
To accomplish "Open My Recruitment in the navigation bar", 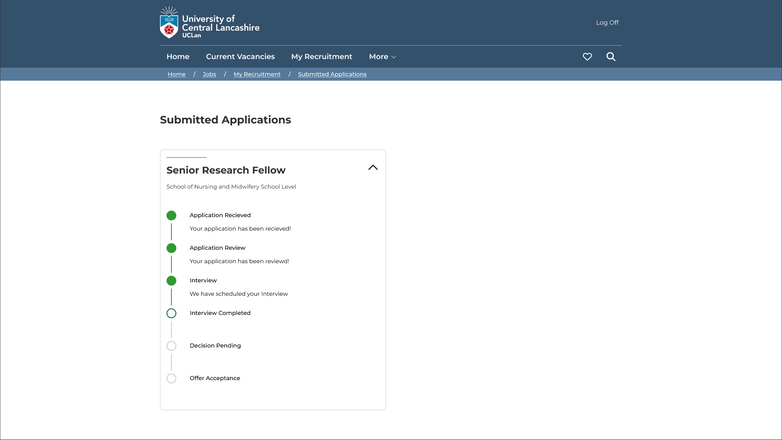I will coord(321,57).
